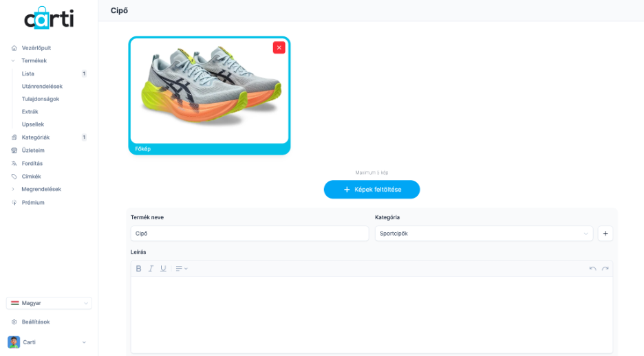Screen dimensions: 644x356
Task: Open Upsellek in sidebar
Action: click(x=33, y=124)
